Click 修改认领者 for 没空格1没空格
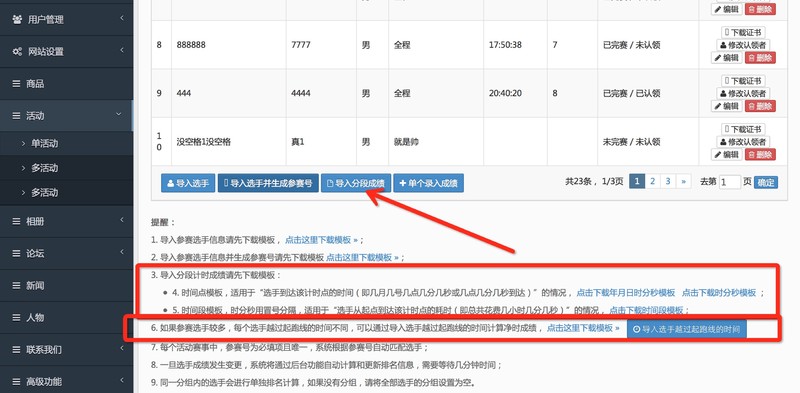The height and width of the screenshot is (393, 800). [743, 142]
